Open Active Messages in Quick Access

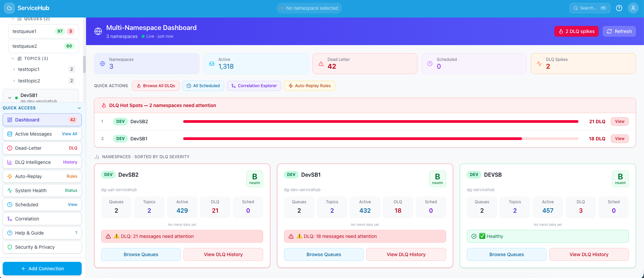[42, 134]
